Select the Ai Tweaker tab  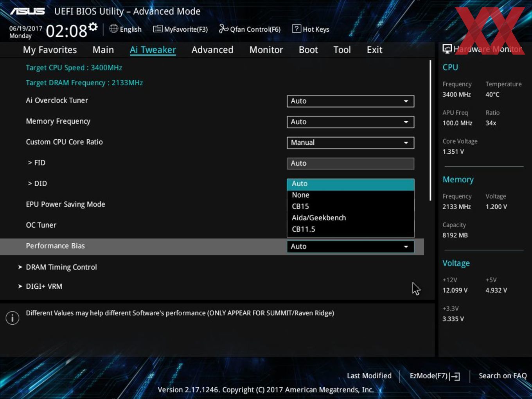[x=153, y=50]
